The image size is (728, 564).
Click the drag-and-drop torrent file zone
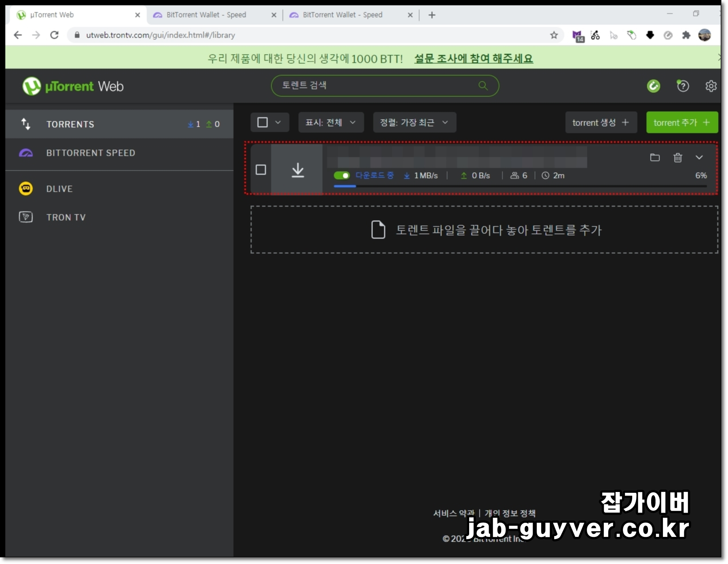[484, 230]
